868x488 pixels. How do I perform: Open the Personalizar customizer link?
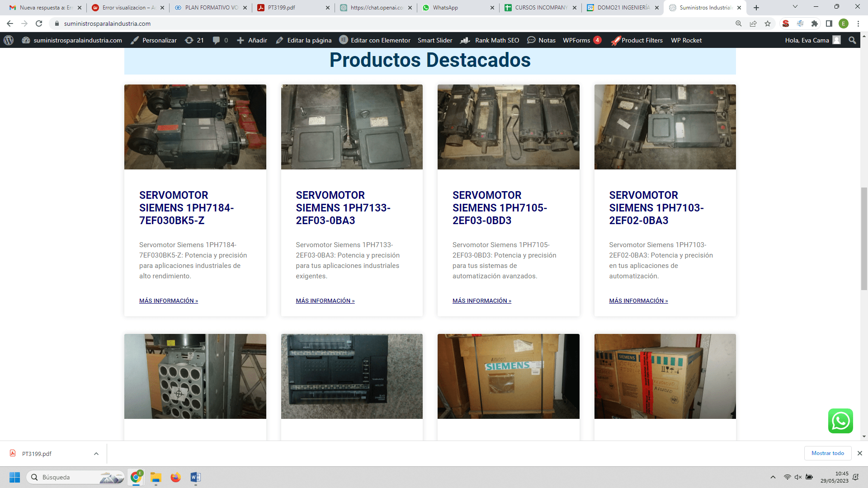point(154,40)
